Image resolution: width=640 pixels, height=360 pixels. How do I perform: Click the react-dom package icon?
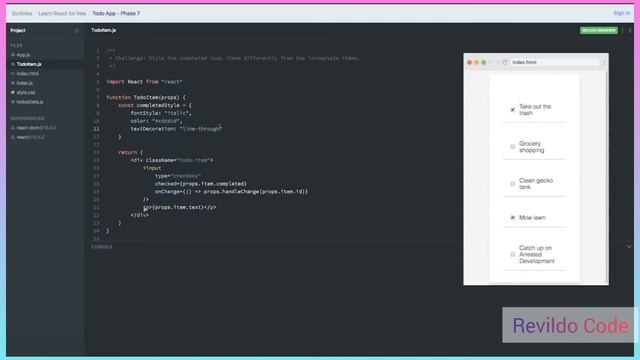point(13,128)
